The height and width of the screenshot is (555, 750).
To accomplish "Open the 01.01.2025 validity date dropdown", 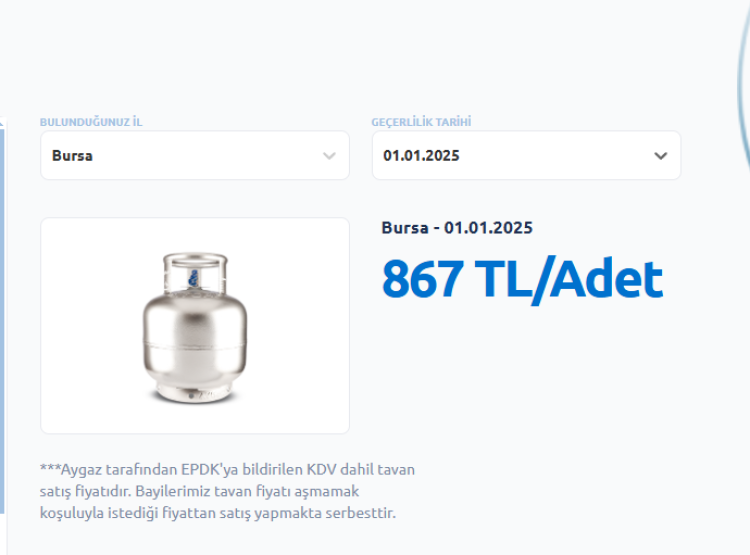I will pyautogui.click(x=526, y=155).
